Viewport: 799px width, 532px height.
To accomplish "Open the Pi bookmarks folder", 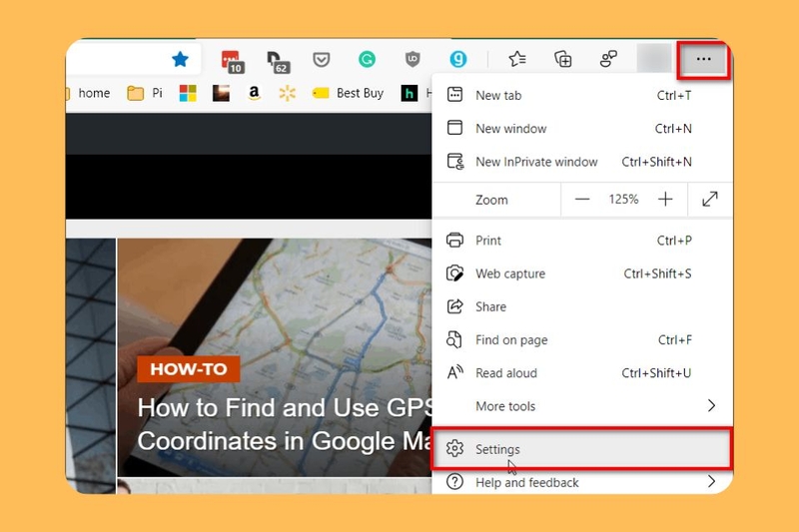I will 144,93.
